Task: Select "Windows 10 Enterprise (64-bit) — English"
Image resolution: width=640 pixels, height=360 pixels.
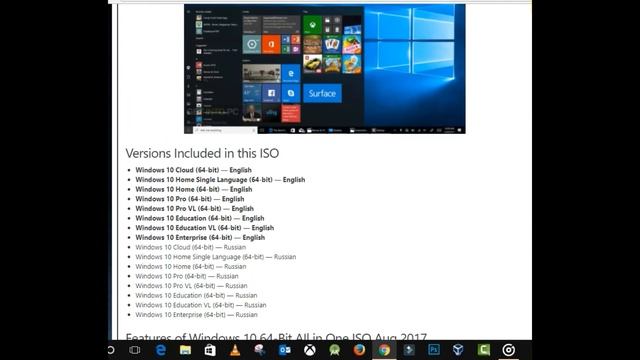Action: pyautogui.click(x=200, y=238)
